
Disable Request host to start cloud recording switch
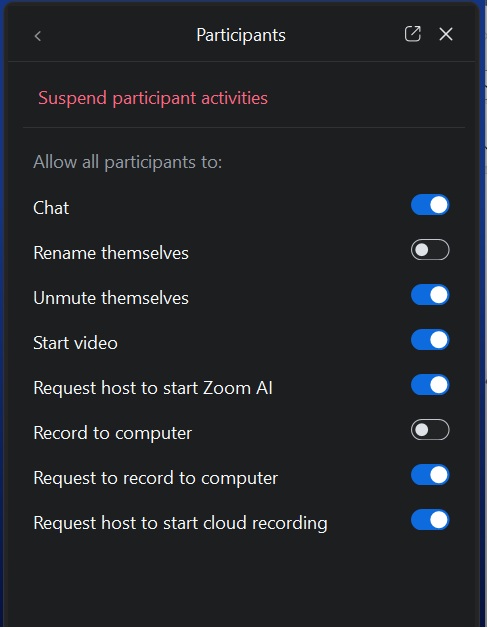(430, 520)
